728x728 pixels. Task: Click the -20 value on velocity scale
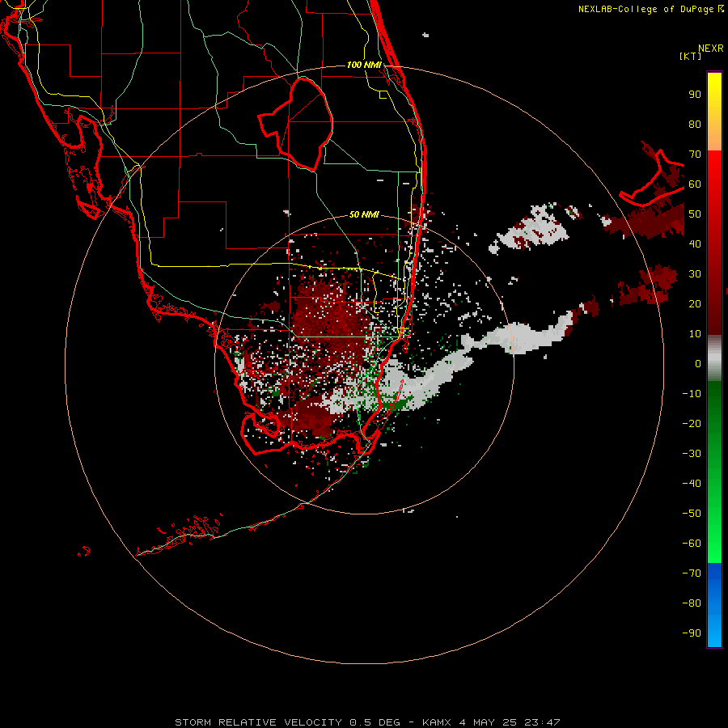[692, 423]
